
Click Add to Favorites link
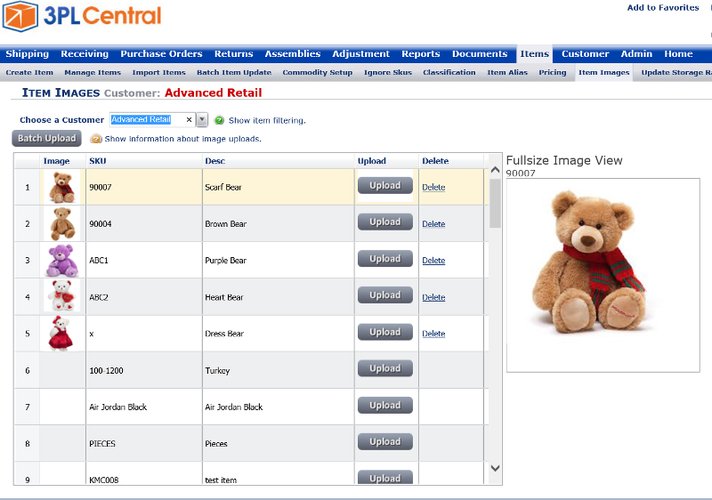663,8
